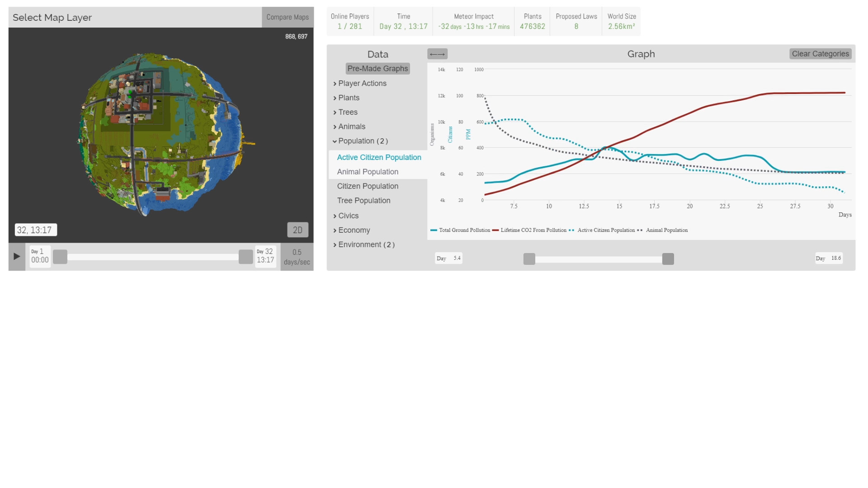This screenshot has width=868, height=488.
Task: Select Tree Population data series
Action: pyautogui.click(x=363, y=201)
